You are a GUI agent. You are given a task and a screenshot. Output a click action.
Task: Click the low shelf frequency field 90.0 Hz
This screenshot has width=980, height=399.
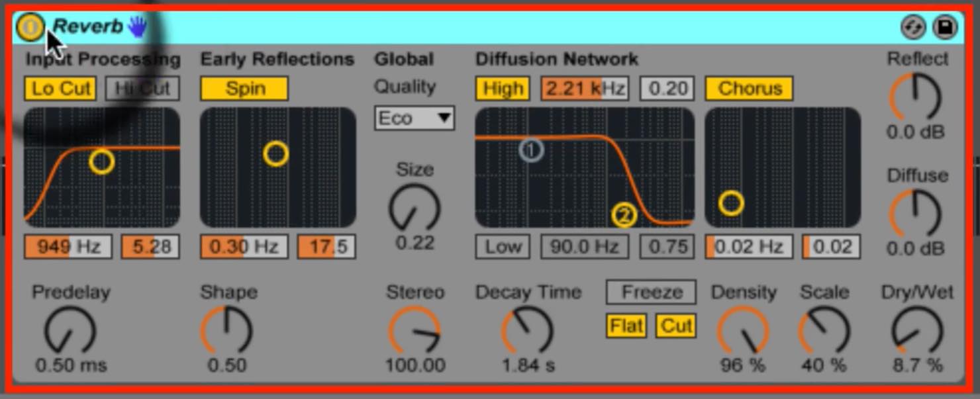[585, 247]
